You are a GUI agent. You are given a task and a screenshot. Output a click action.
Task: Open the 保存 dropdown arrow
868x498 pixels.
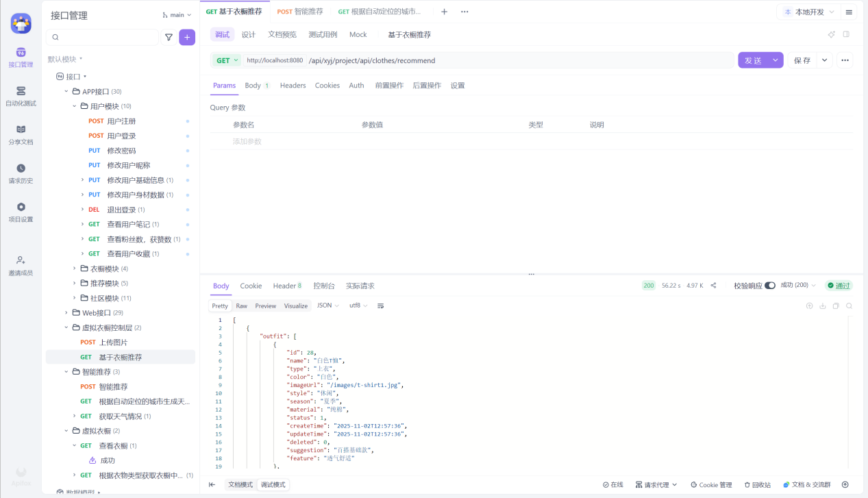coord(825,60)
